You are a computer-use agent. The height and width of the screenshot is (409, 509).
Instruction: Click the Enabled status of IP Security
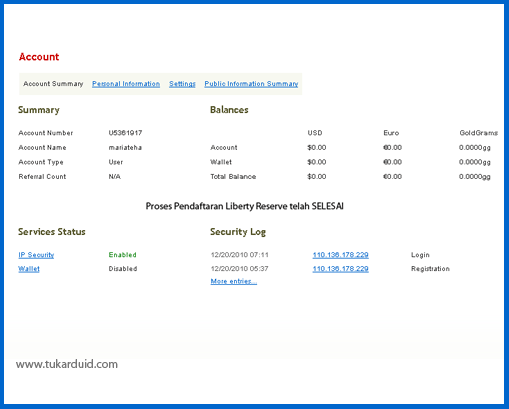point(122,255)
